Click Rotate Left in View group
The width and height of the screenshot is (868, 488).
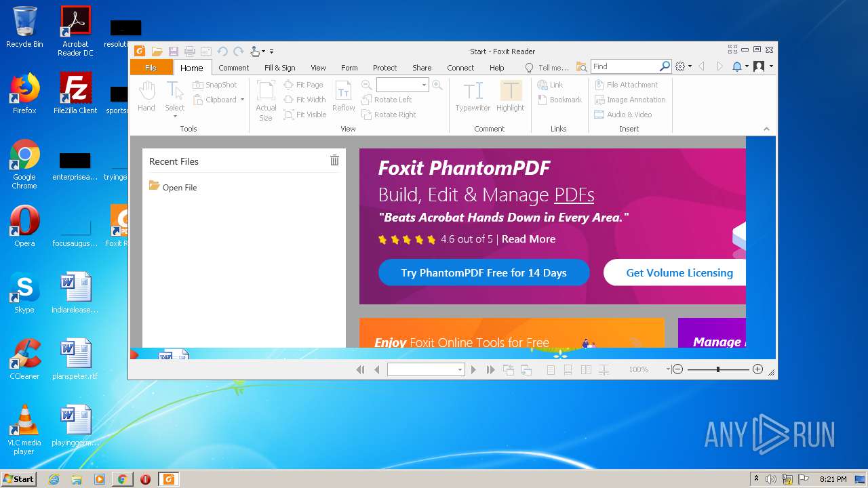(387, 100)
